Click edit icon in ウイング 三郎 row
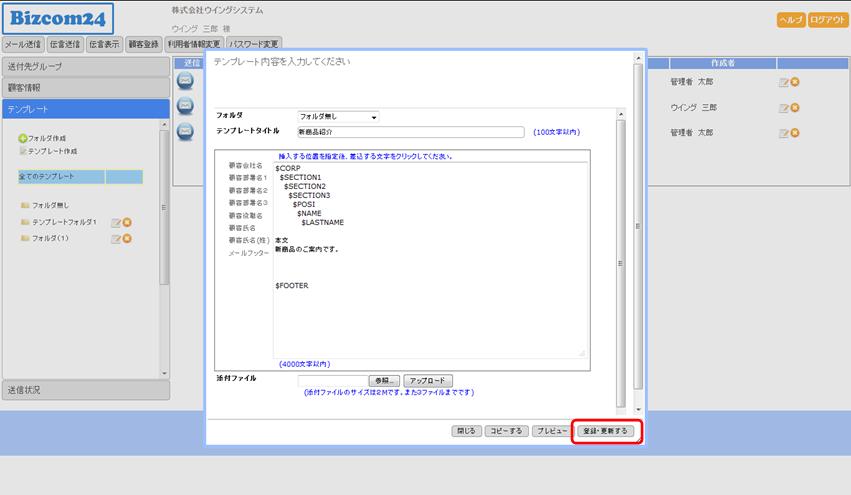Image resolution: width=851 pixels, height=495 pixels. 783,107
